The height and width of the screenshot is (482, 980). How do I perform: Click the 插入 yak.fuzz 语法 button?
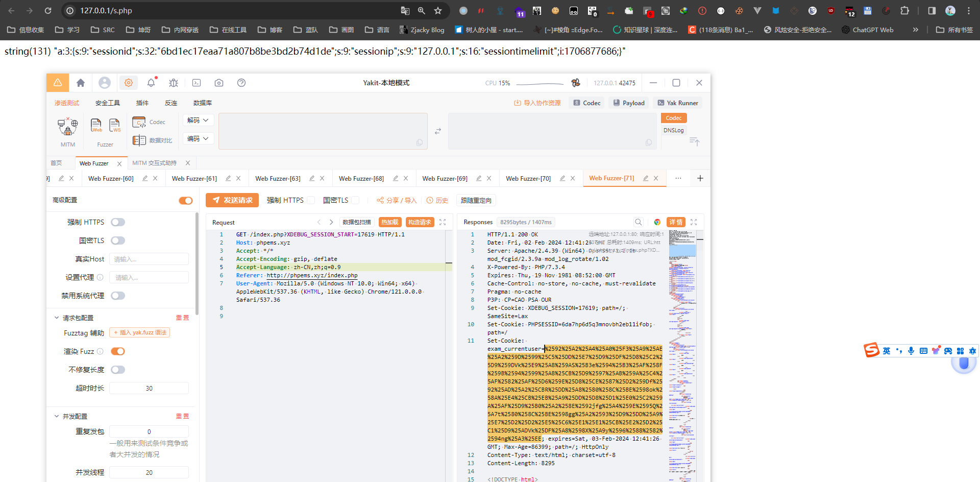[x=140, y=332]
